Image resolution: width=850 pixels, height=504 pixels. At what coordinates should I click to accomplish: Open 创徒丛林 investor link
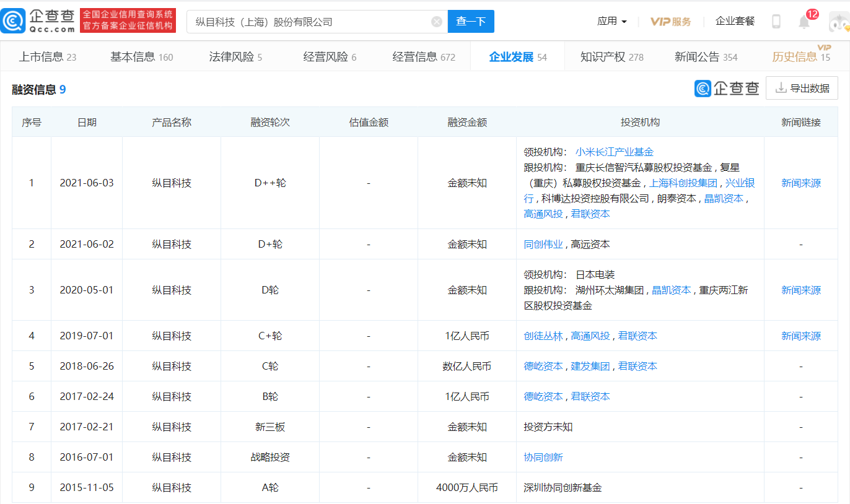coord(543,336)
